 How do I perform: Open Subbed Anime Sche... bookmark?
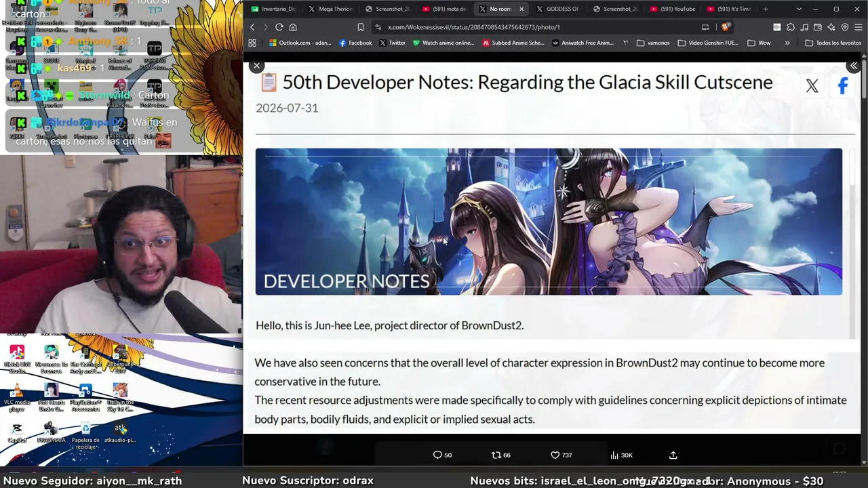point(513,43)
